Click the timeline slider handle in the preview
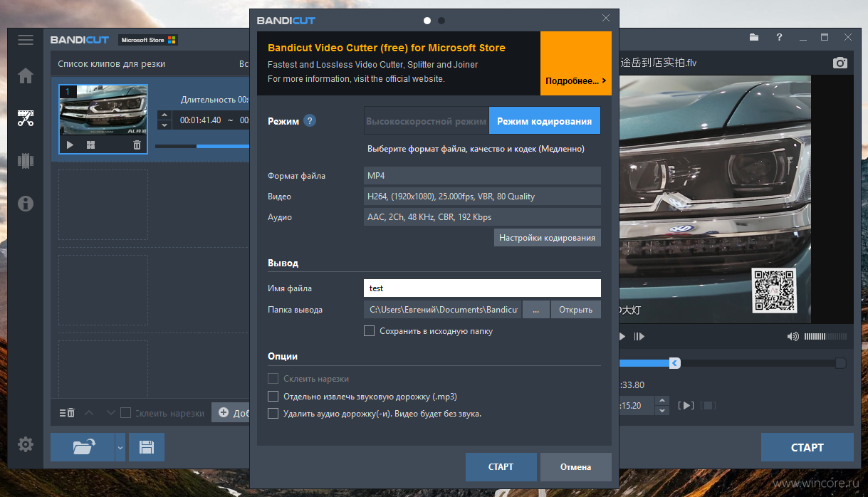 [674, 363]
